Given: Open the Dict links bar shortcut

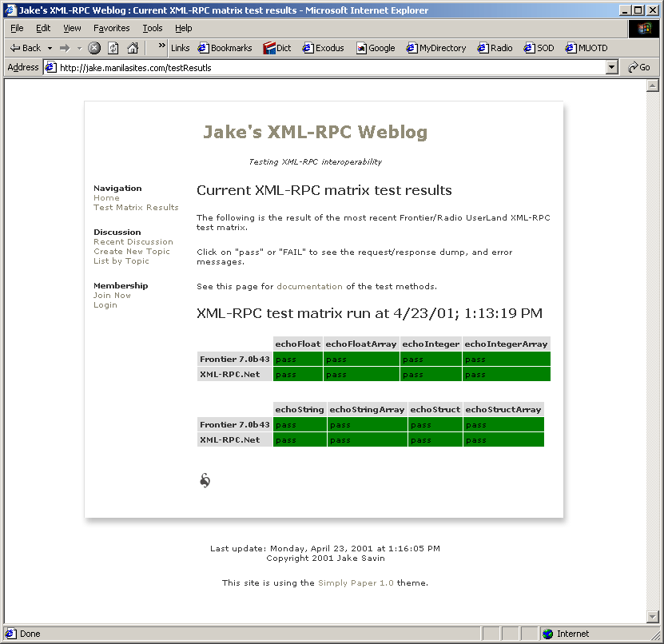Looking at the screenshot, I should (277, 48).
